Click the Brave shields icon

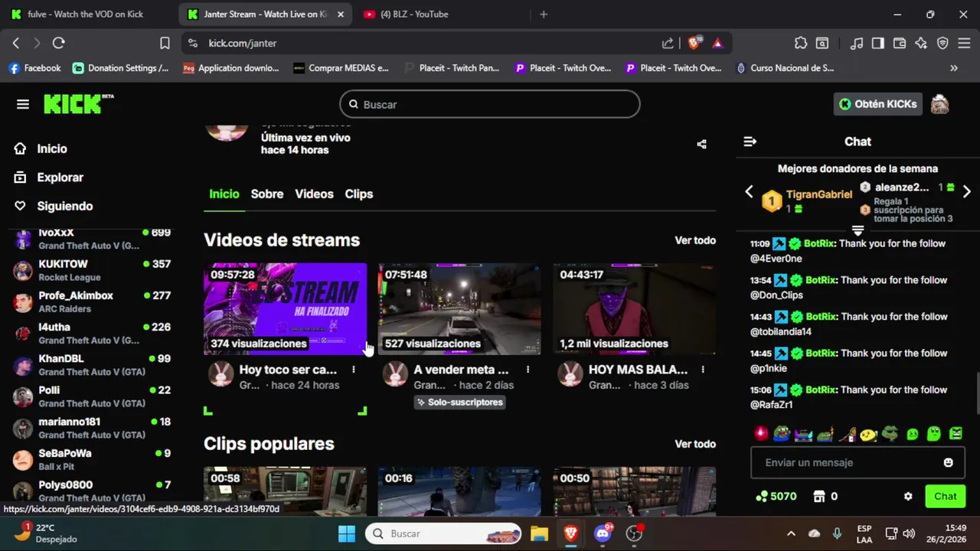[694, 43]
